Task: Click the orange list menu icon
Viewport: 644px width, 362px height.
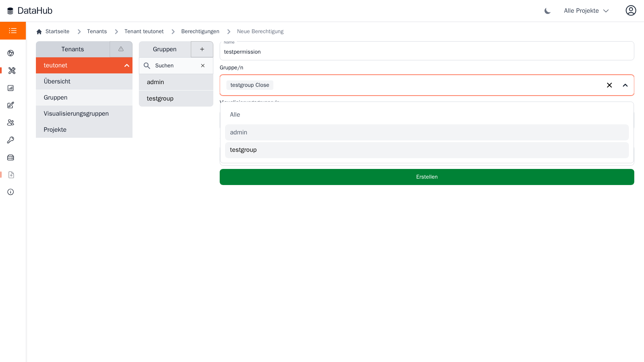Action: (13, 31)
